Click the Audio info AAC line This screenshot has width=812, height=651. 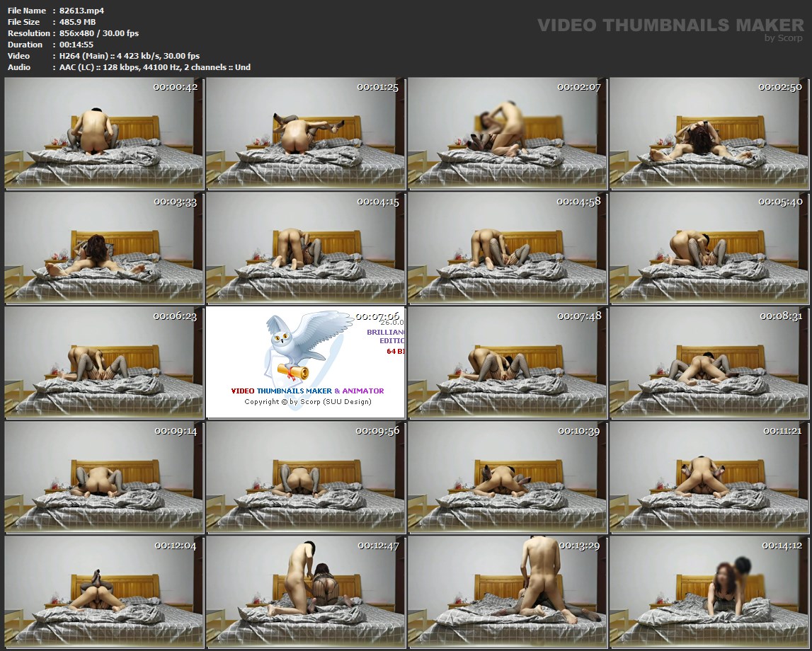155,67
